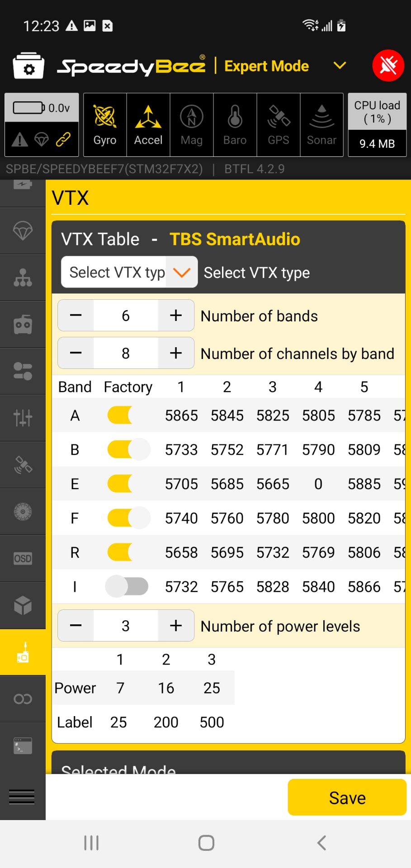This screenshot has height=868, width=411.
Task: Tap the Gyro sensor icon
Action: point(105,125)
